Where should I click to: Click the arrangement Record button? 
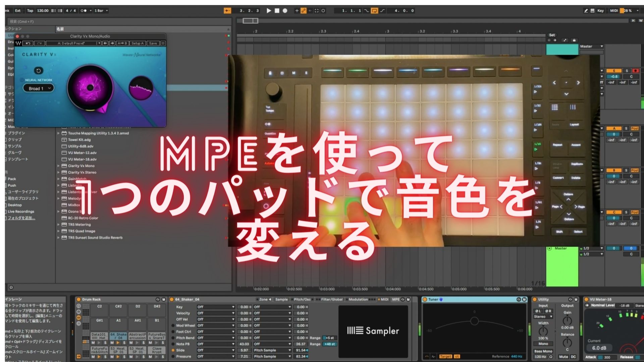pos(285,11)
